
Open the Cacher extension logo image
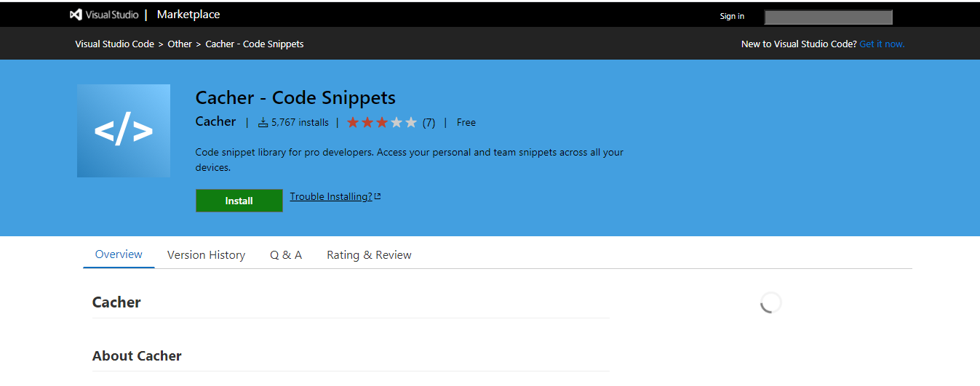[124, 131]
